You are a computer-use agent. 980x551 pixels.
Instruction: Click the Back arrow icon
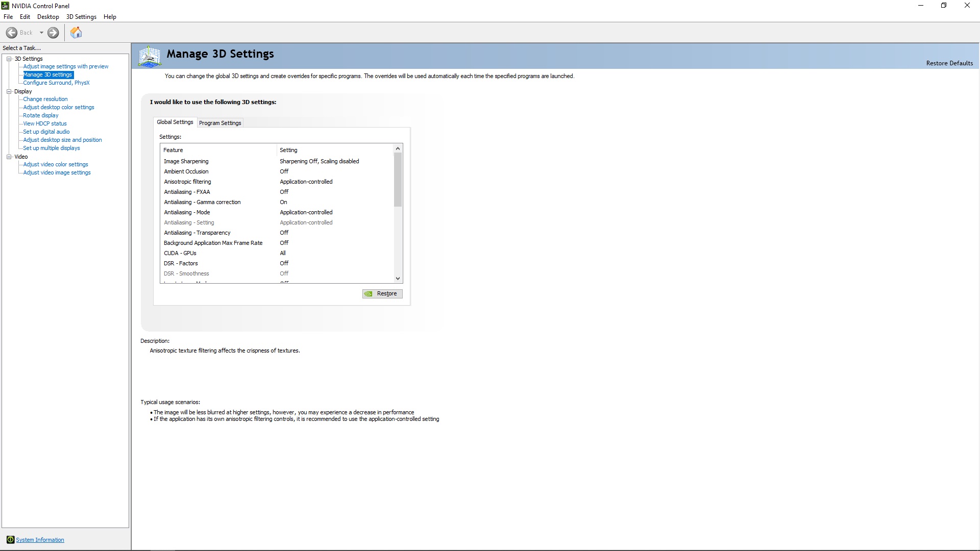pyautogui.click(x=12, y=33)
